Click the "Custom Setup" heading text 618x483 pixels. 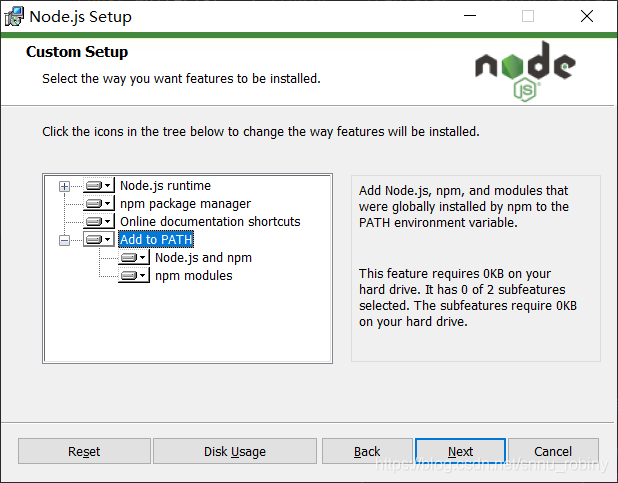[x=77, y=52]
